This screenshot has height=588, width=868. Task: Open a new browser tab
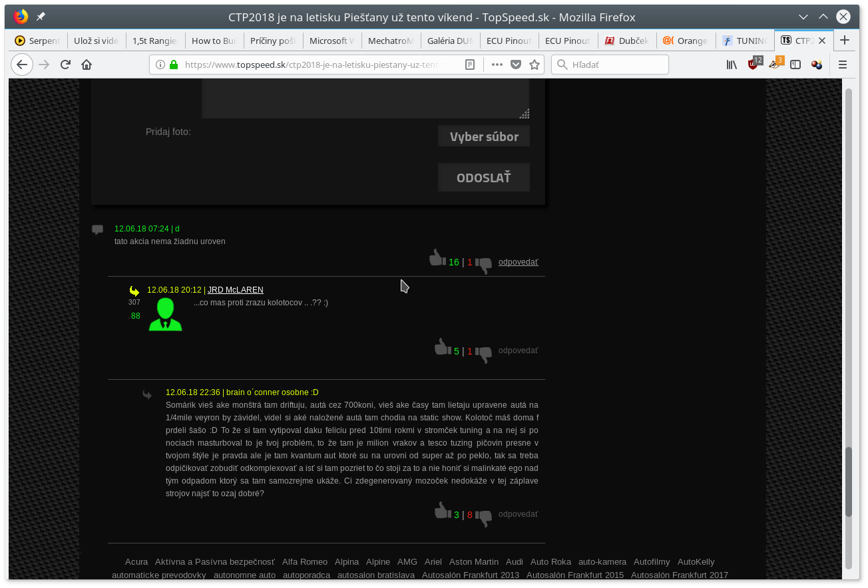point(845,41)
